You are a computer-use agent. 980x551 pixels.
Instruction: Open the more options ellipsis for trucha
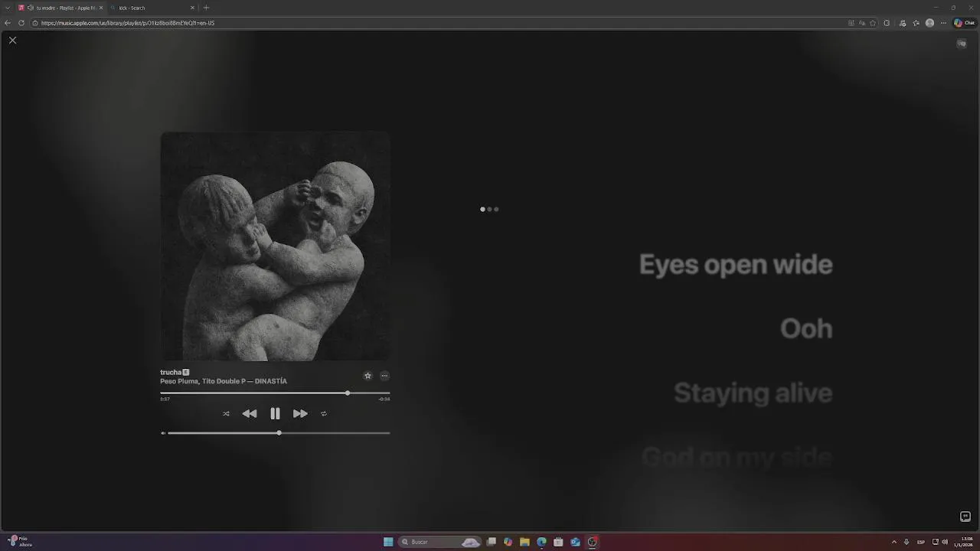tap(384, 376)
